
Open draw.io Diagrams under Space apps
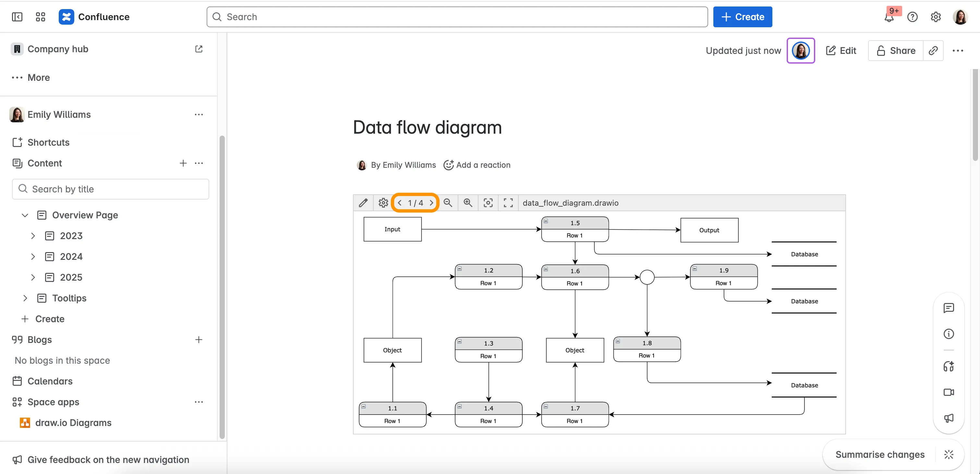click(x=73, y=423)
